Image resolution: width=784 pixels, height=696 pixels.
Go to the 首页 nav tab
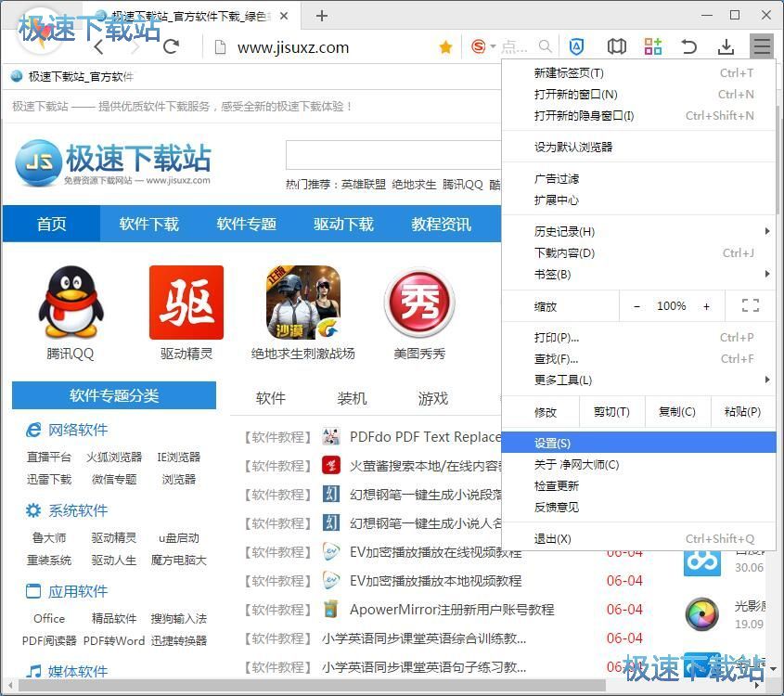52,224
